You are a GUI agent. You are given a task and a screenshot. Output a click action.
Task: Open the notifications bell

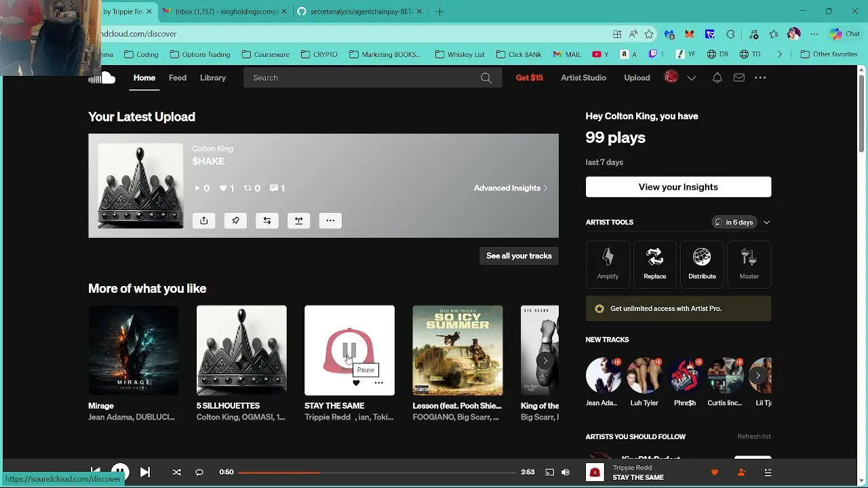tap(717, 78)
